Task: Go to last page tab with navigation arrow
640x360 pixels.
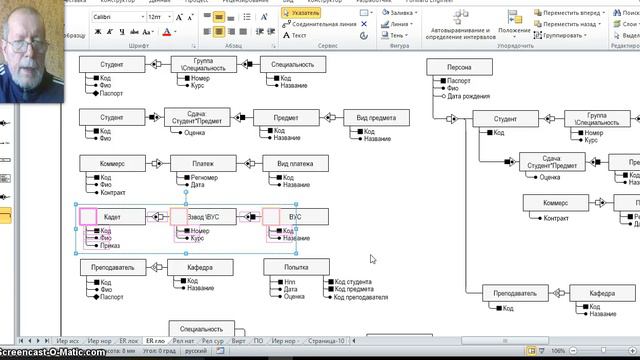Action: click(x=47, y=341)
